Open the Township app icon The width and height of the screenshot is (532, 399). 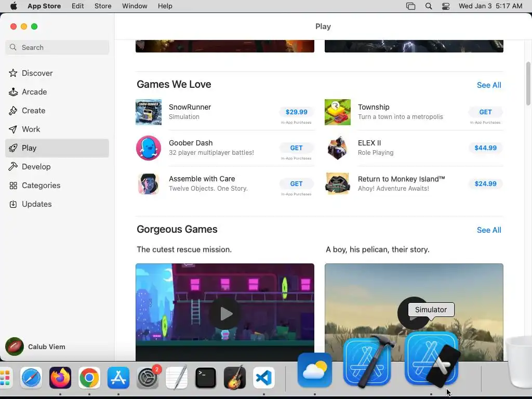tap(338, 112)
